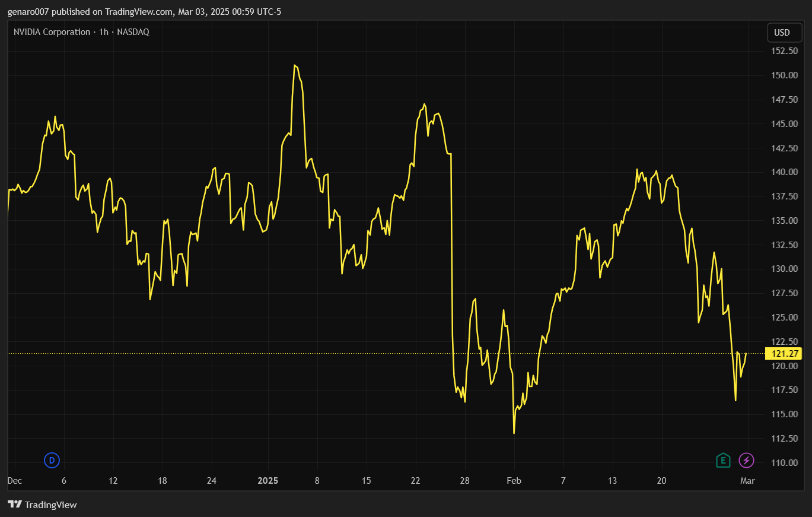The image size is (812, 517).
Task: Click the TradingView logo at bottom left
Action: coord(42,505)
